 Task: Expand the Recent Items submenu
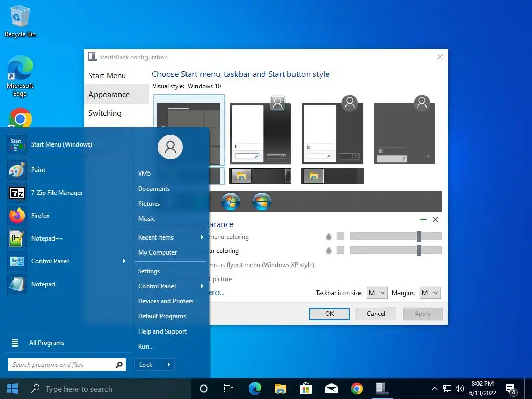tap(202, 237)
